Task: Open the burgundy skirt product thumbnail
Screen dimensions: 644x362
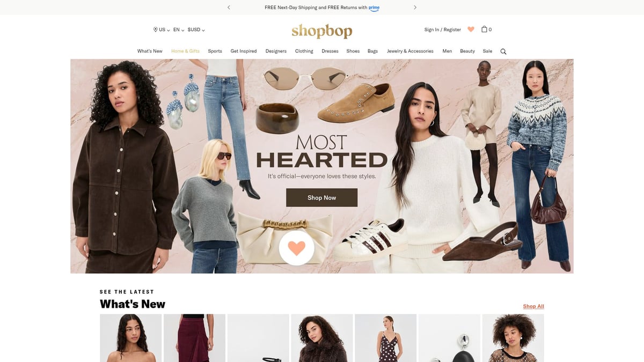Action: 194,338
